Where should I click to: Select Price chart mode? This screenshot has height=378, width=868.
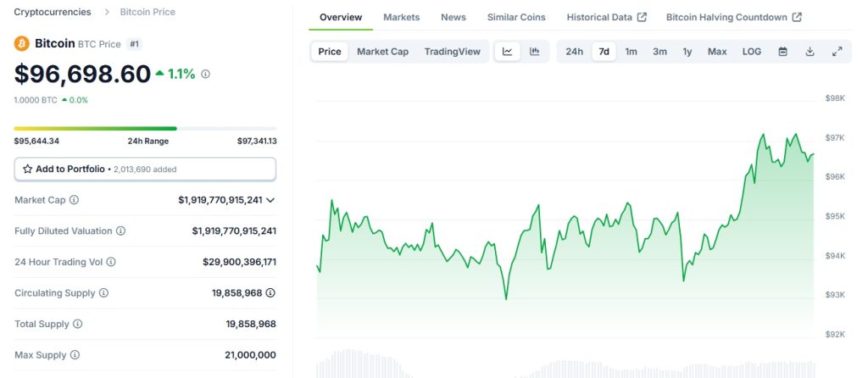point(330,52)
